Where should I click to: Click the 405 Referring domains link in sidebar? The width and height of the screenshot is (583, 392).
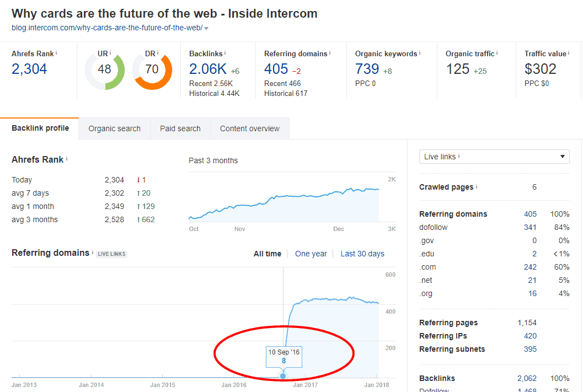click(x=530, y=214)
